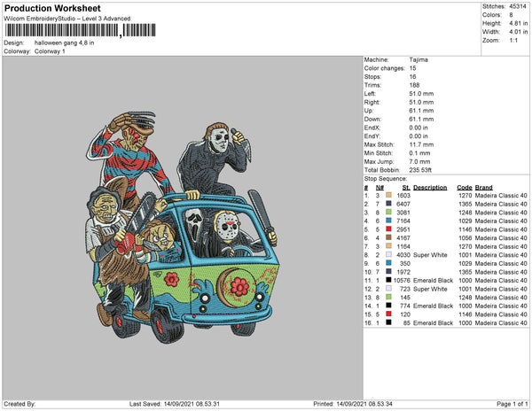
Task: Click code '1056' in stop row 6
Action: pos(465,238)
